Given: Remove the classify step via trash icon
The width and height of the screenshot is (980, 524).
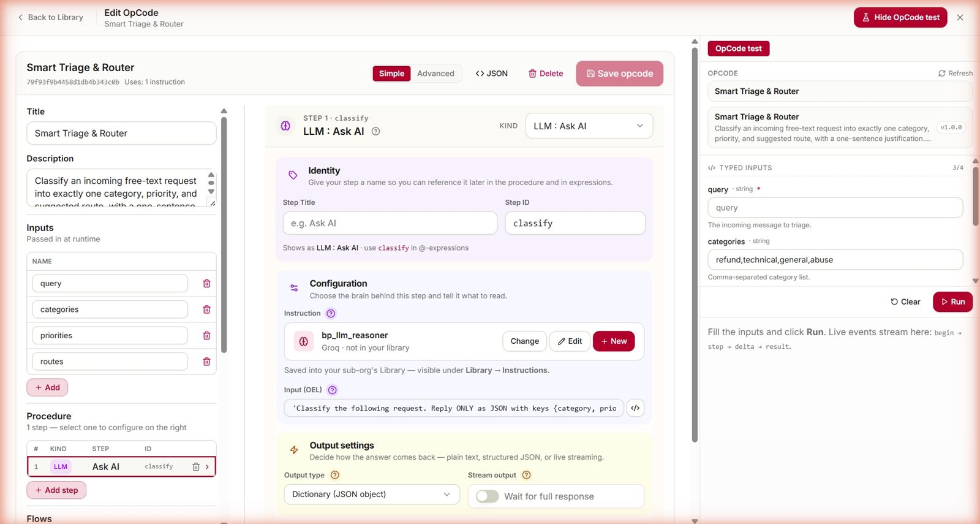Looking at the screenshot, I should point(196,467).
